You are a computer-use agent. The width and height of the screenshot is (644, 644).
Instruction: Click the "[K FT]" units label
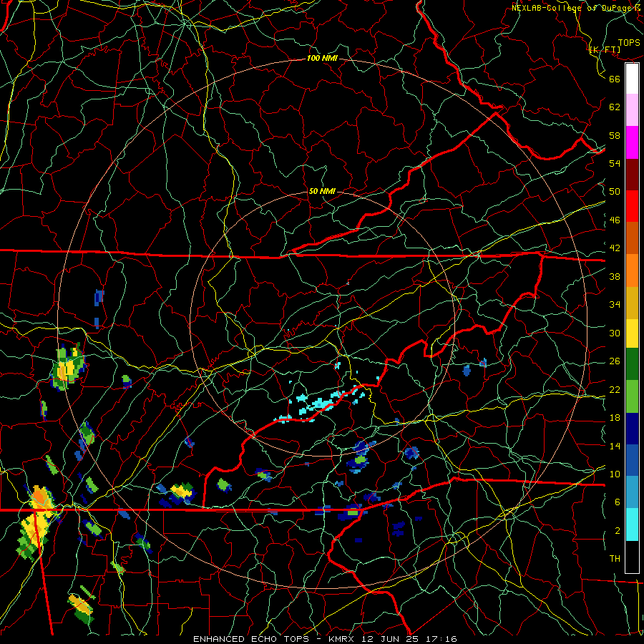pyautogui.click(x=605, y=50)
